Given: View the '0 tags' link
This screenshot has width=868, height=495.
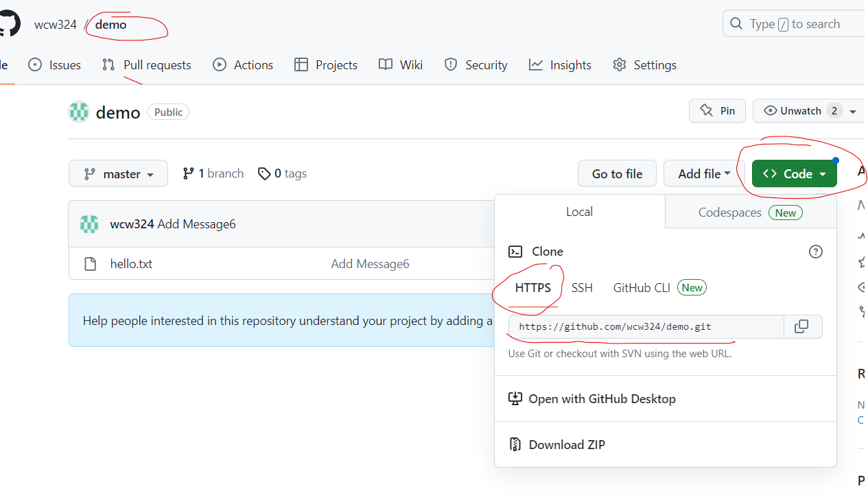Looking at the screenshot, I should tap(282, 173).
